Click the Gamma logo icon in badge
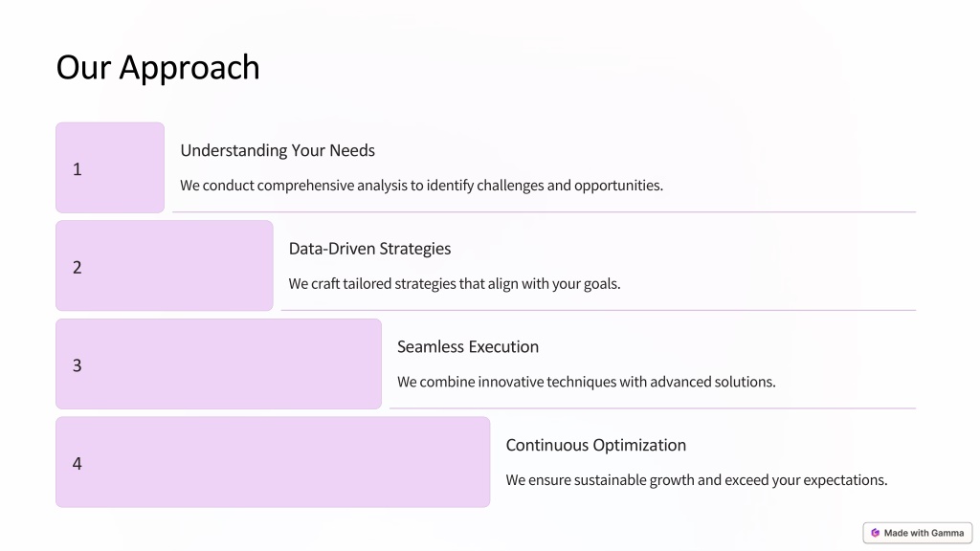 [x=875, y=533]
